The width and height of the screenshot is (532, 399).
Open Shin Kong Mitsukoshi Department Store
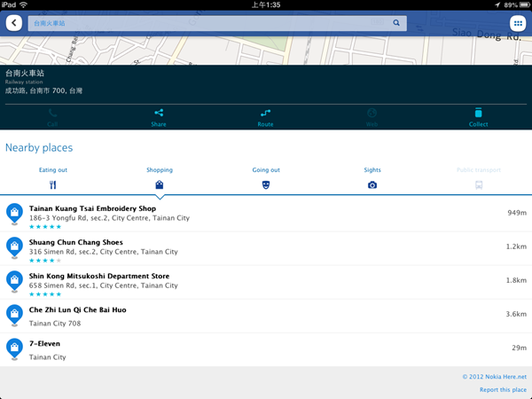(x=99, y=276)
